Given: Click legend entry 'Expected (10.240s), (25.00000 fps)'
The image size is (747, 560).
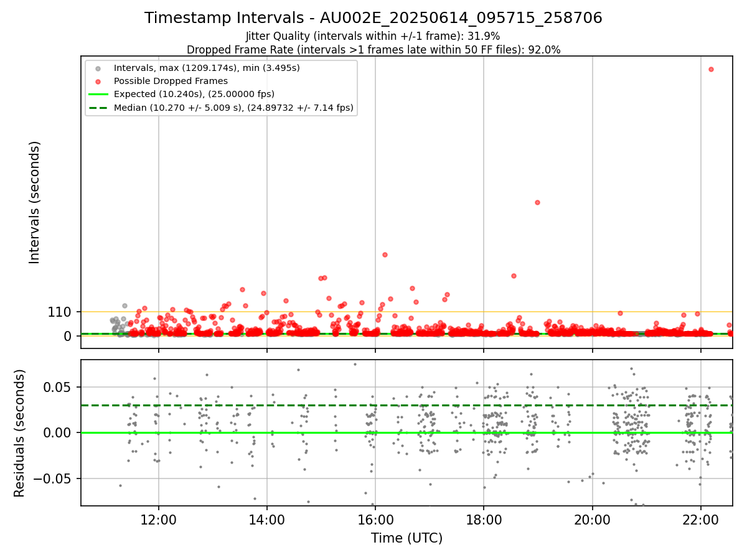Looking at the screenshot, I should point(194,94).
